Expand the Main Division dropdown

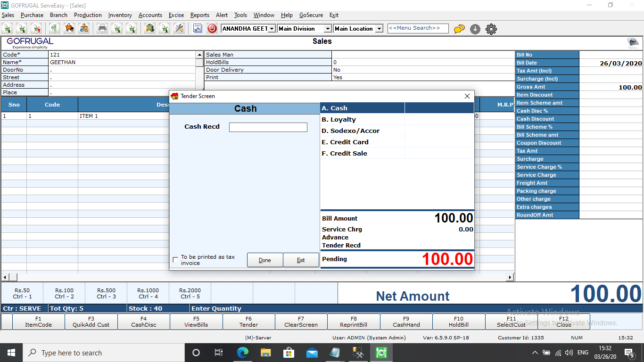(x=328, y=29)
